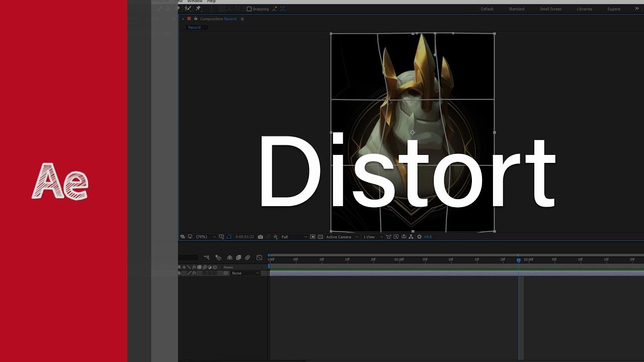Click the primary viewer monitor icon

[190, 237]
